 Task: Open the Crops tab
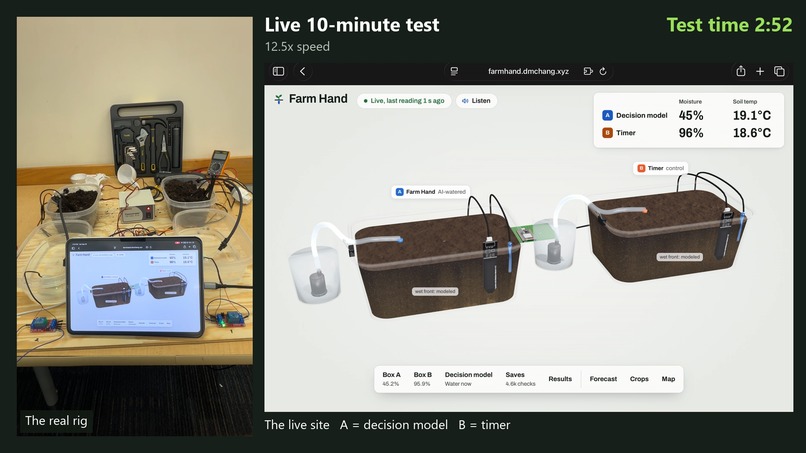(x=639, y=379)
